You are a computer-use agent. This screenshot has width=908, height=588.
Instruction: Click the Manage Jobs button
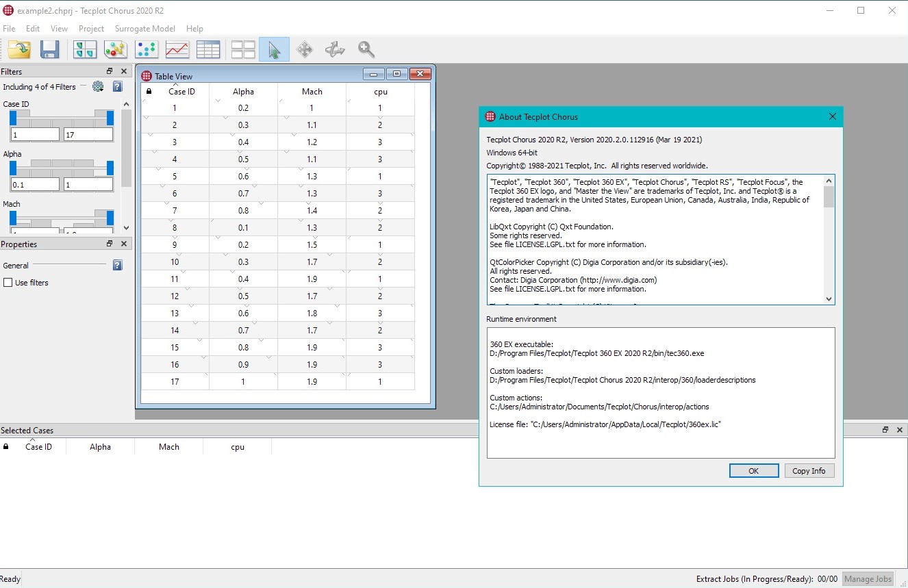coord(868,579)
